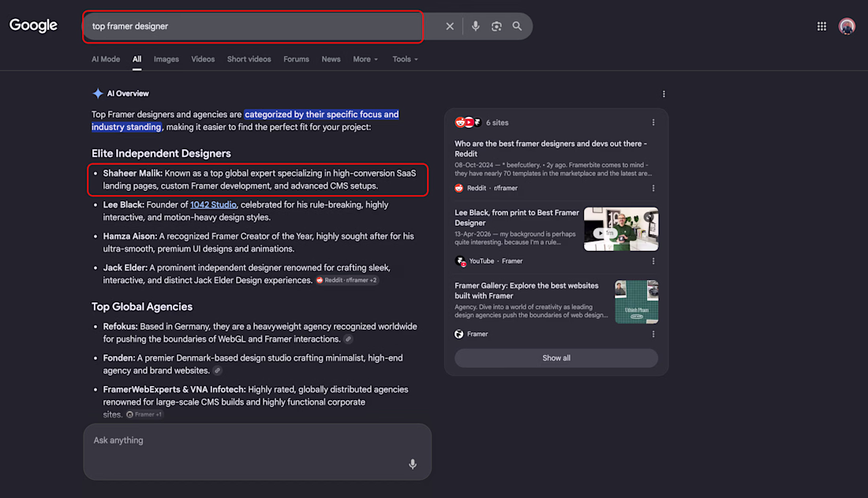
Task: Switch to the Images tab
Action: point(166,59)
